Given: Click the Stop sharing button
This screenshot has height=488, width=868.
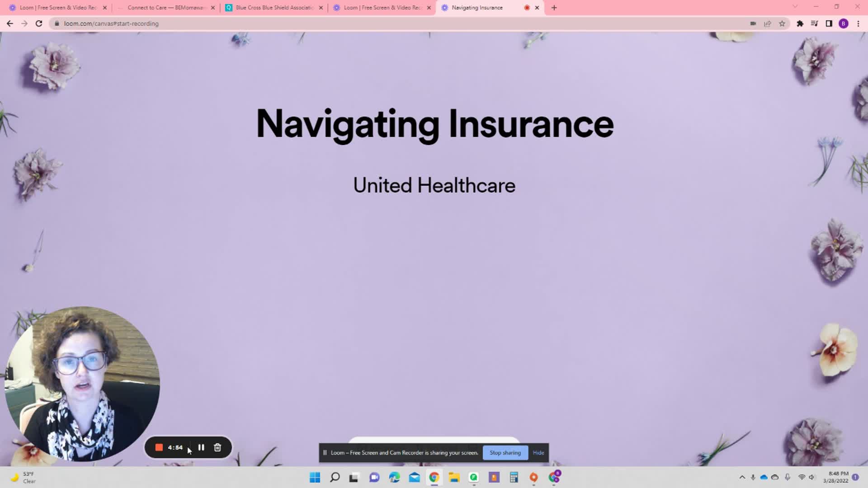Looking at the screenshot, I should coord(505,453).
